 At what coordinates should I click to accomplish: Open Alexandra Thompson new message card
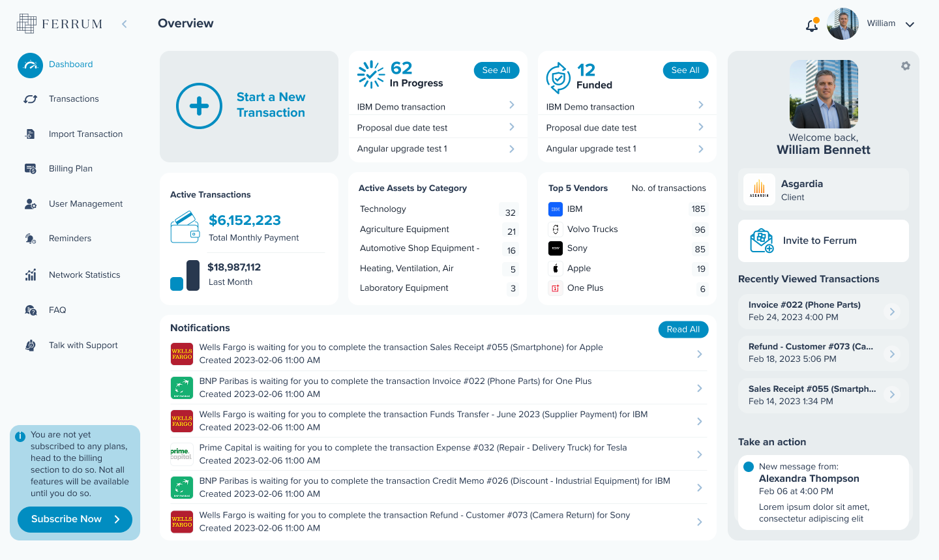824,493
